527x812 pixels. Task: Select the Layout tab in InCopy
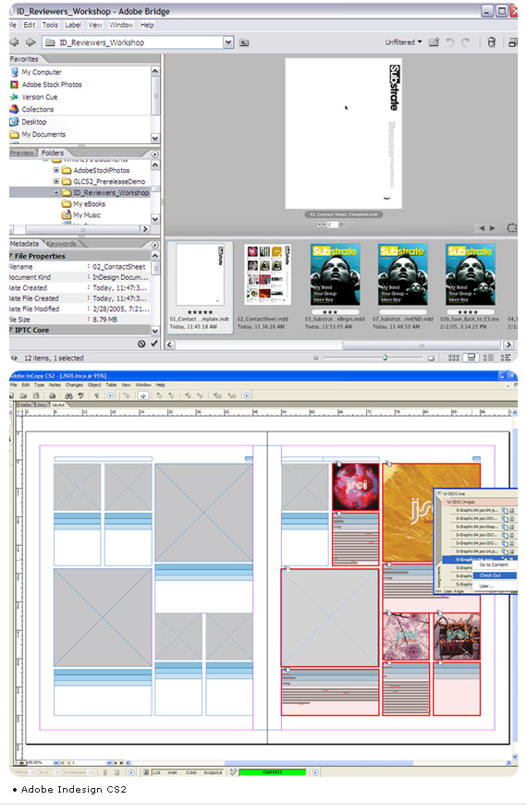[58, 405]
